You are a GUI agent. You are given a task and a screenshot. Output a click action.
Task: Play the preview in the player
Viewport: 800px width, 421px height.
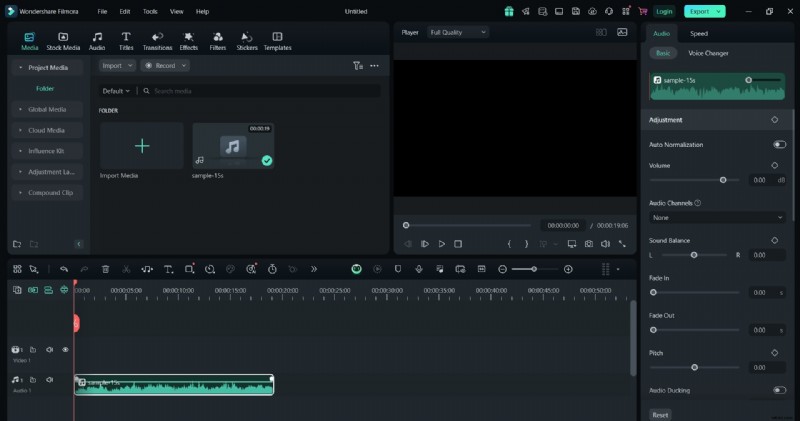(x=441, y=244)
